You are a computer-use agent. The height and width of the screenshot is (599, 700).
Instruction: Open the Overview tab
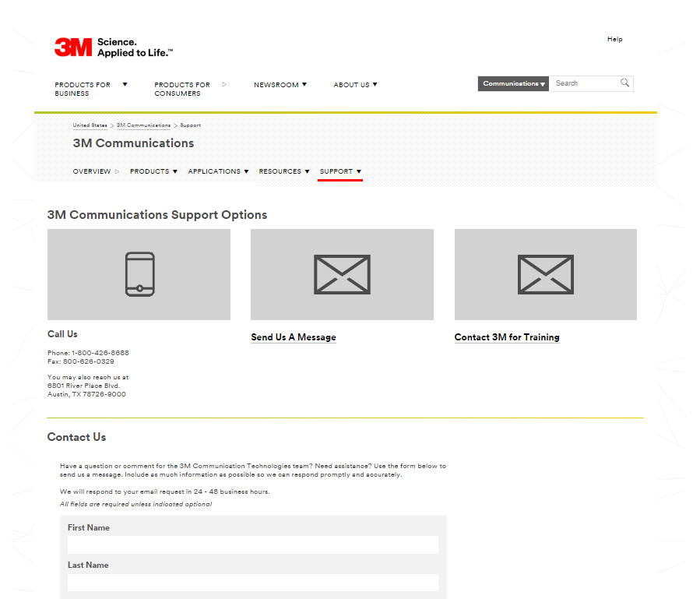96,171
